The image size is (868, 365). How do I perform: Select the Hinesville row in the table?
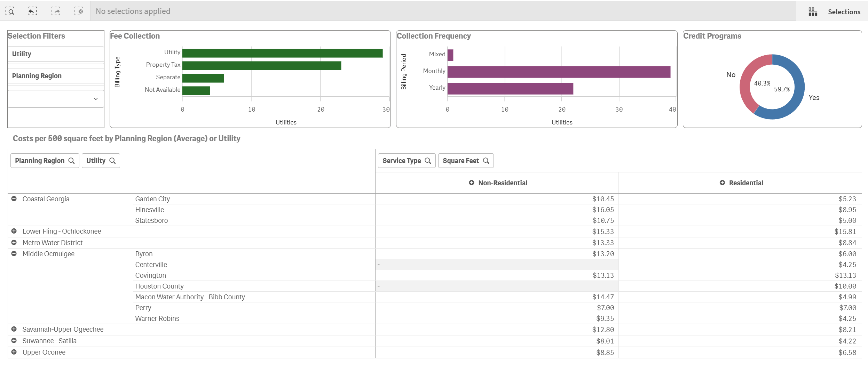(150, 209)
